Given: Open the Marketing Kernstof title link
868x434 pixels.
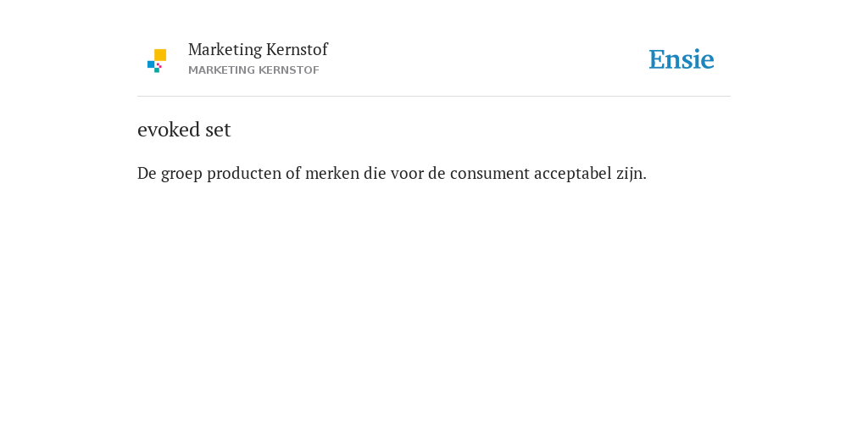Looking at the screenshot, I should 258,49.
